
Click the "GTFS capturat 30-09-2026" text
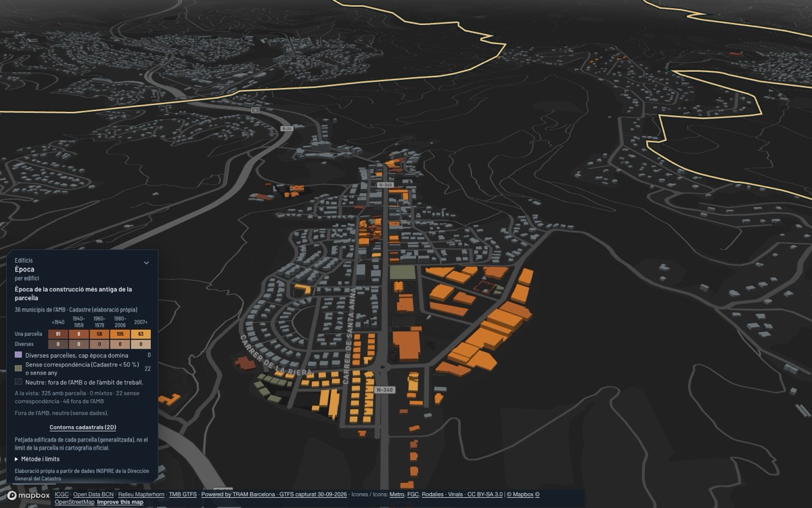tap(313, 494)
